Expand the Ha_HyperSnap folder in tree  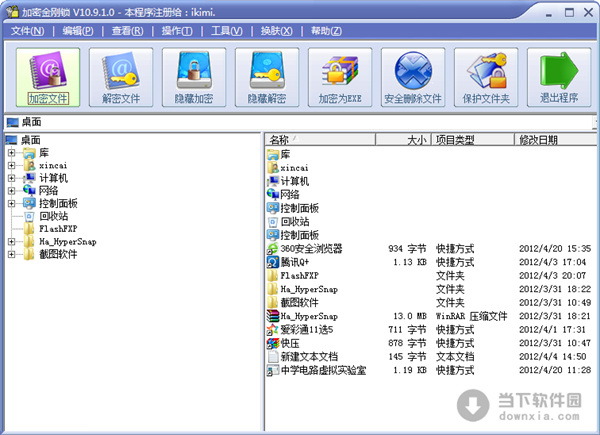11,241
